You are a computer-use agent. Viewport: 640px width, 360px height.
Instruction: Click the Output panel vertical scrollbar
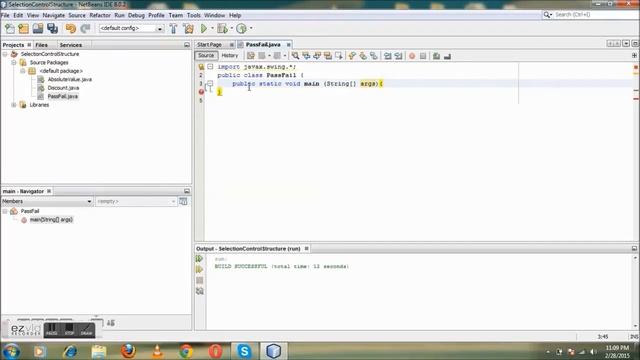(635, 292)
